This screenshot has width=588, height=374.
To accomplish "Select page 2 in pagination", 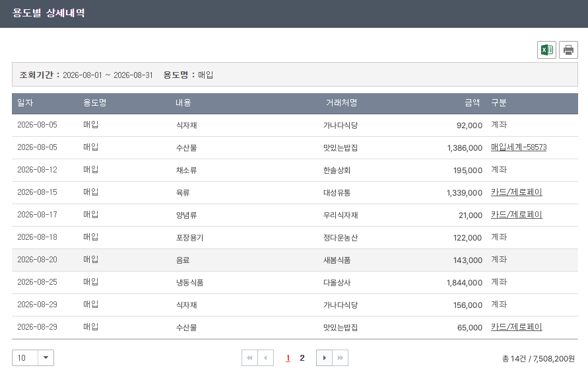I will point(302,358).
